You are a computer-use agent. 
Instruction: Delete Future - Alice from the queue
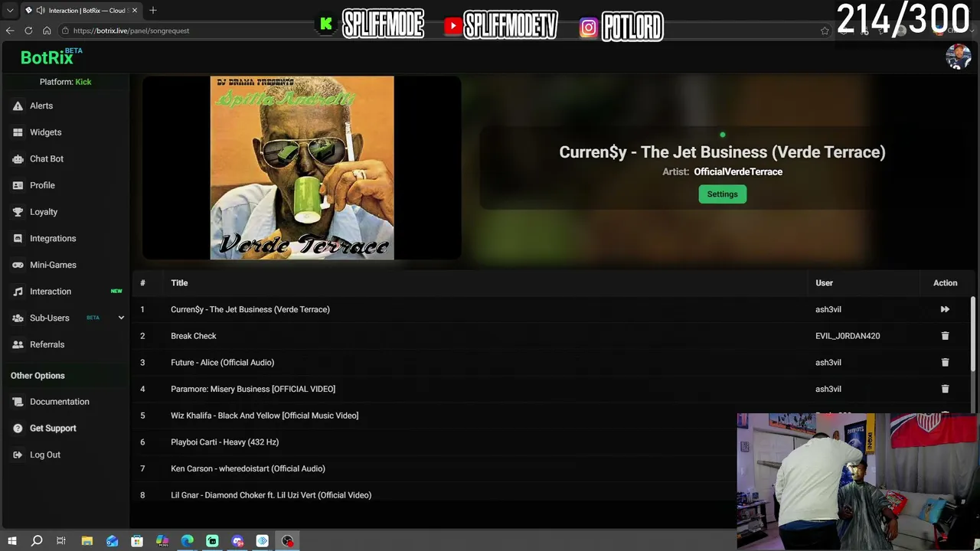tap(945, 363)
